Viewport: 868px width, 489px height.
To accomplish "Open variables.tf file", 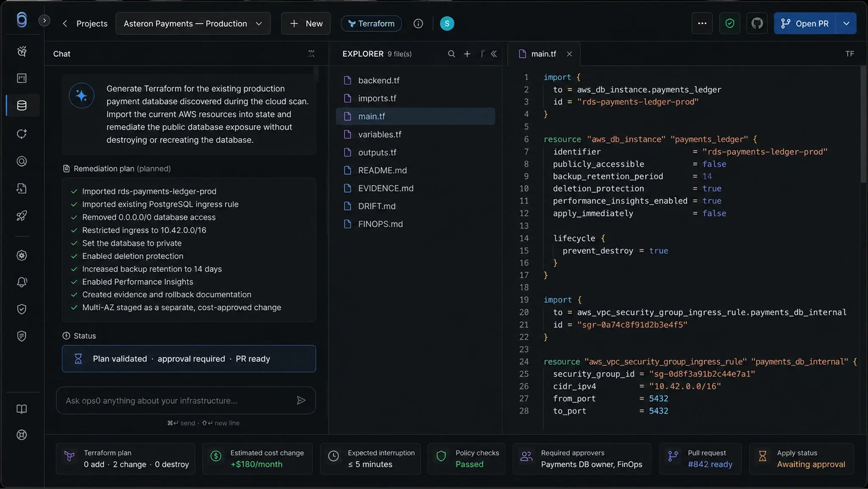I will 415,134.
